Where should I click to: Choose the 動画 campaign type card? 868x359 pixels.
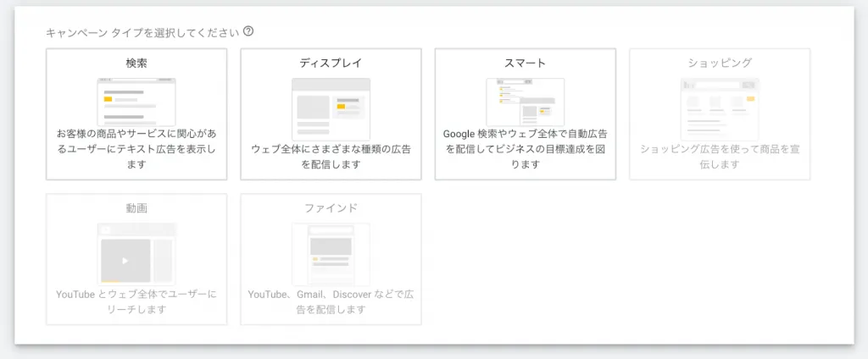coord(136,259)
